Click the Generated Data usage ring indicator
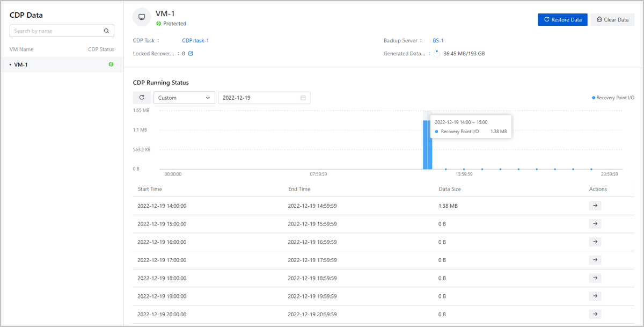Viewport: 644px width, 327px height. (437, 54)
